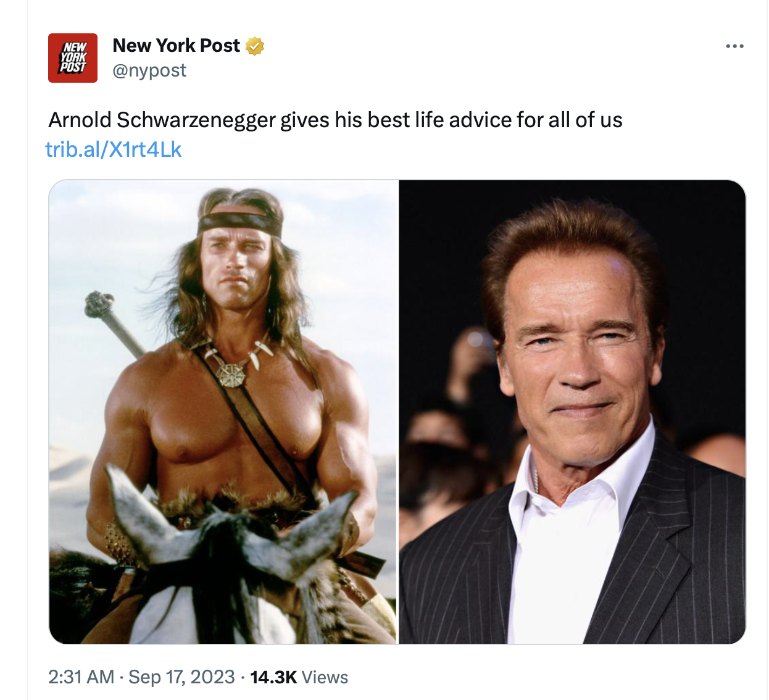This screenshot has height=700, width=769.
Task: Click the gold verified badge
Action: tap(255, 46)
